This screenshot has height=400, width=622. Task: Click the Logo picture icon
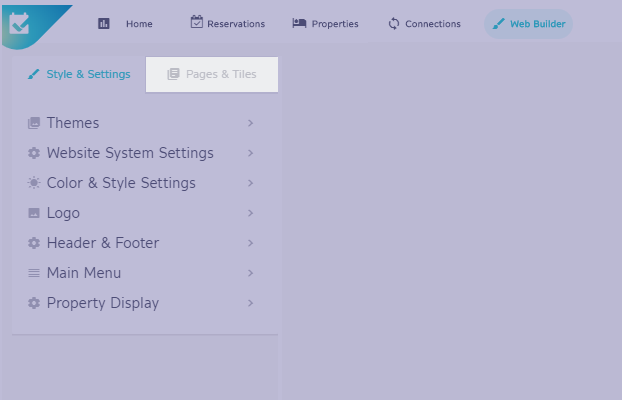(34, 213)
